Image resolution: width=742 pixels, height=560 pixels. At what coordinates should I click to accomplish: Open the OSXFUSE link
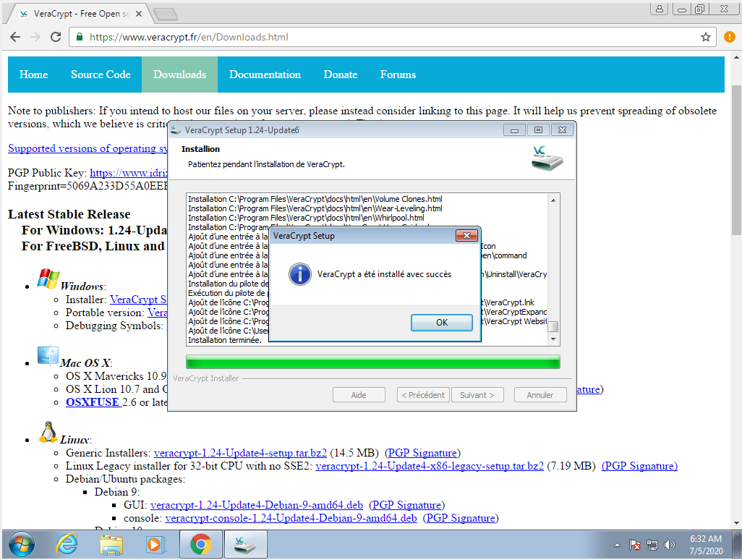[x=93, y=402]
